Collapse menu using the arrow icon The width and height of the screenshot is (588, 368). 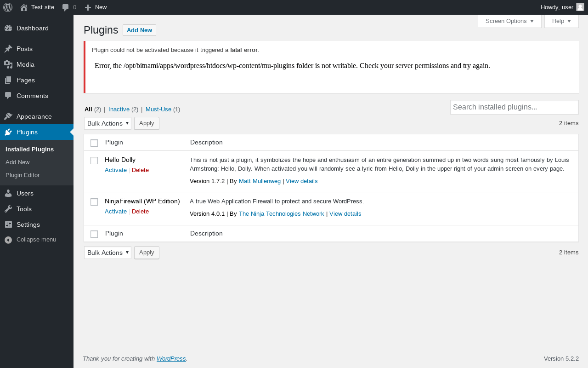pos(8,240)
